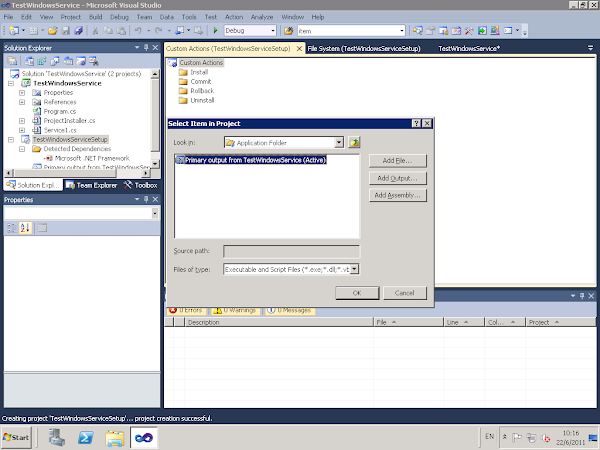Click the Start Page icon in main toolbar

point(482,31)
